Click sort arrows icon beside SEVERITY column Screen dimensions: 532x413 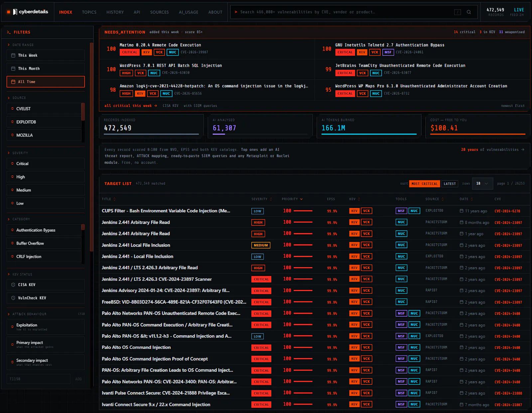tap(271, 199)
